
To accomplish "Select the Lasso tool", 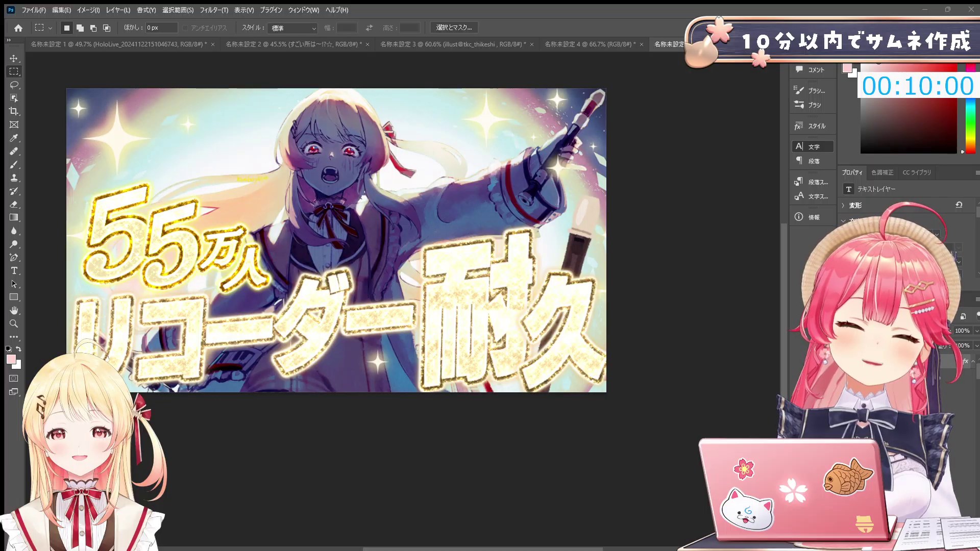I will tap(14, 85).
